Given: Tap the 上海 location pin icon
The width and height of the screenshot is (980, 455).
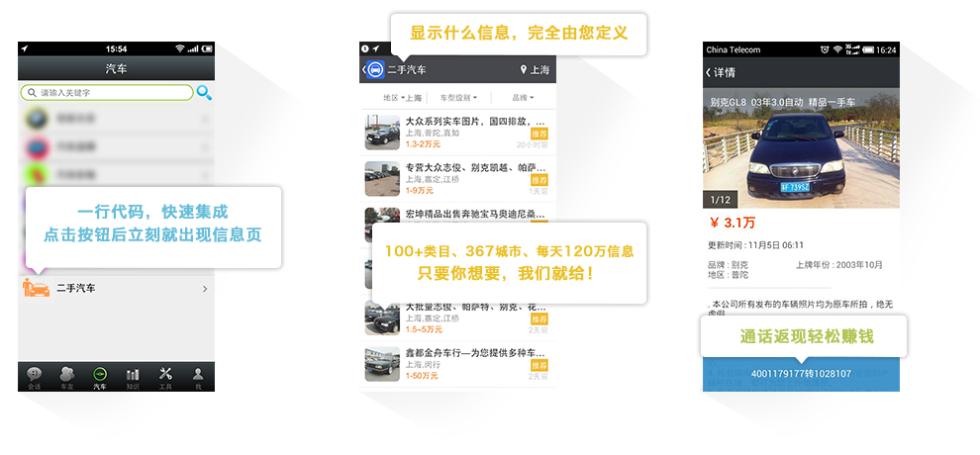Looking at the screenshot, I should click(524, 70).
